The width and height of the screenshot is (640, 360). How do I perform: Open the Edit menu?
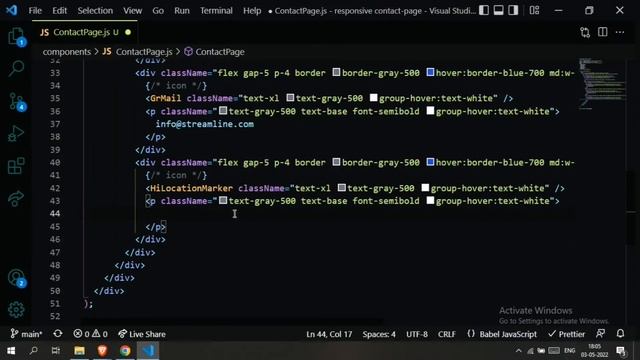(x=60, y=11)
